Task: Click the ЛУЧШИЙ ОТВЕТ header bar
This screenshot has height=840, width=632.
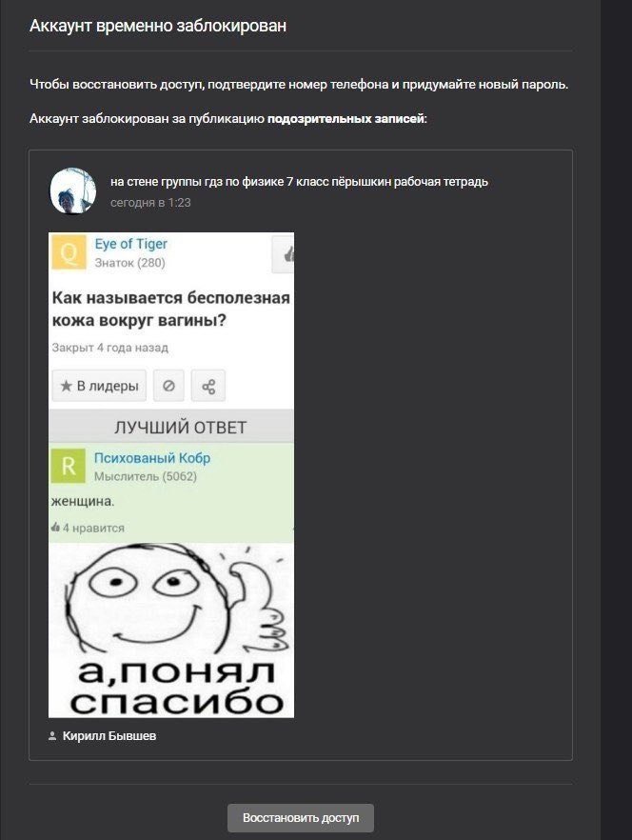Action: coord(171,427)
